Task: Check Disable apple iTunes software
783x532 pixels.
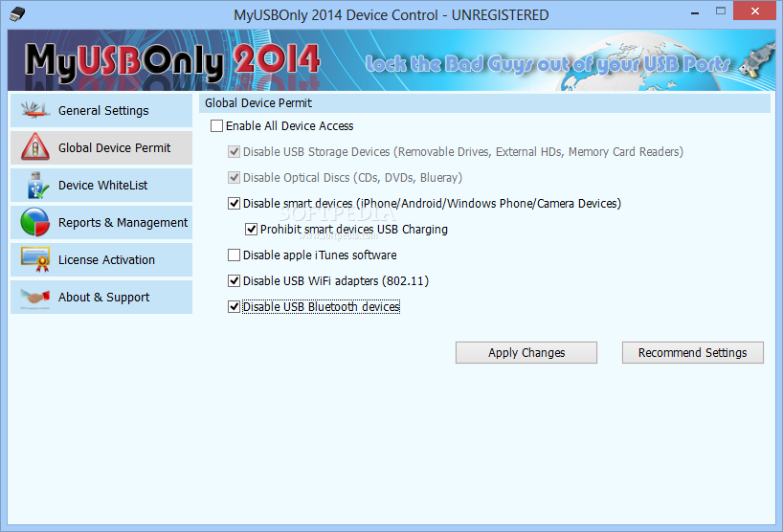Action: (x=234, y=255)
